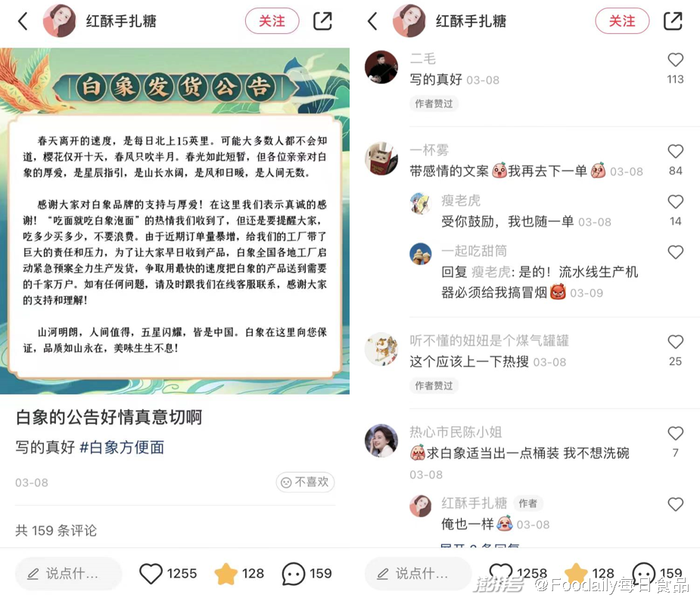Open the #白象方便面 hashtag

(122, 447)
